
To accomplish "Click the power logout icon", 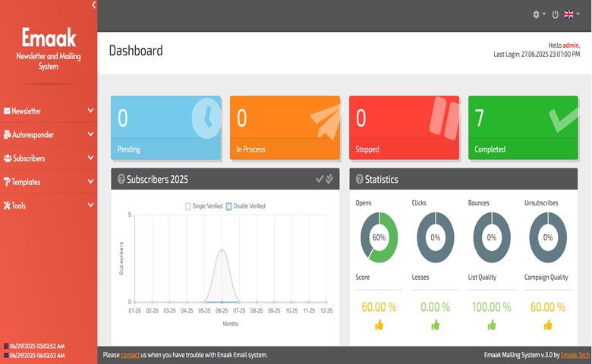I will point(555,14).
